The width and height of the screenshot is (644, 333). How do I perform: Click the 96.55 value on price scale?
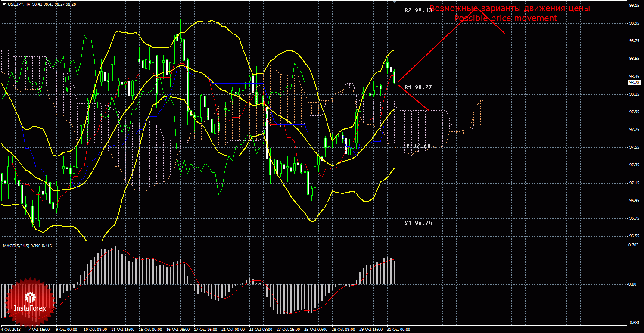pyautogui.click(x=633, y=236)
